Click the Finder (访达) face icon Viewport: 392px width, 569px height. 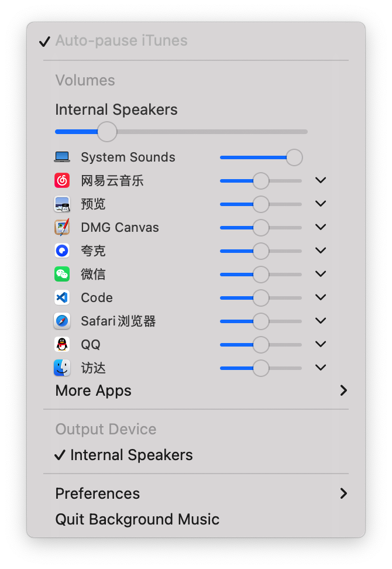point(62,368)
